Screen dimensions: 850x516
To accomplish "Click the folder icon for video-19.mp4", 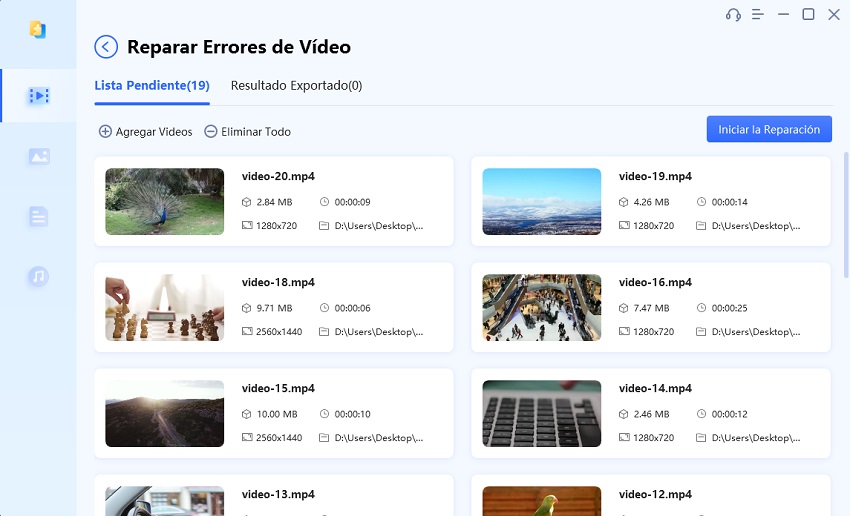I will pos(701,225).
